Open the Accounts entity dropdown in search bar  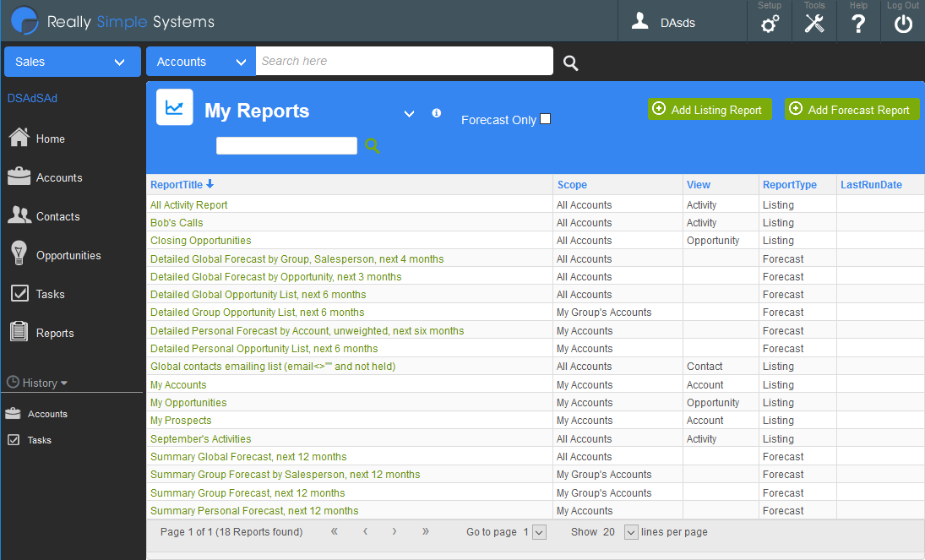(200, 62)
